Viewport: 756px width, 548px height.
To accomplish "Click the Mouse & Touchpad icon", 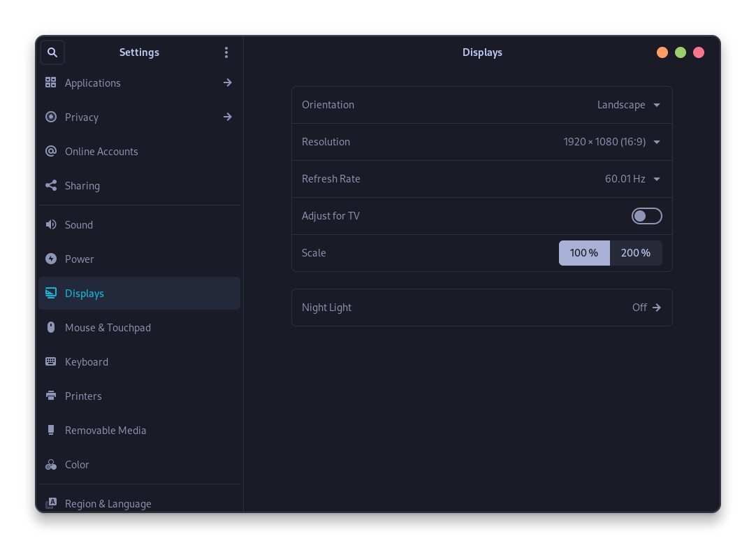I will pos(50,327).
